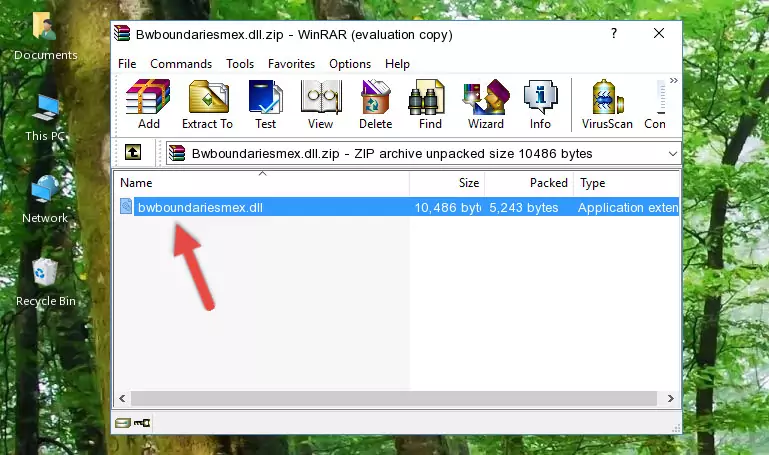Select the Network desktop icon
The image size is (769, 455).
[x=45, y=200]
